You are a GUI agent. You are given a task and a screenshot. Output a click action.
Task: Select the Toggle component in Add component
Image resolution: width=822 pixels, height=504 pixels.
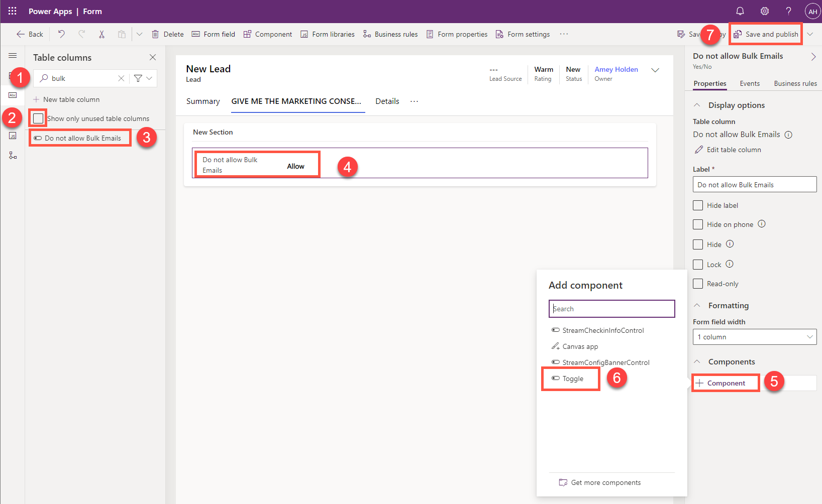pyautogui.click(x=571, y=378)
